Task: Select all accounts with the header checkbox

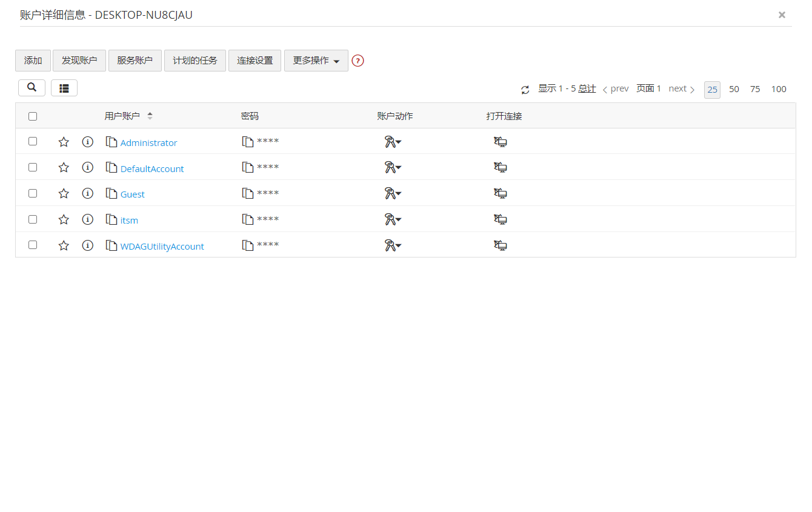Action: (x=33, y=116)
